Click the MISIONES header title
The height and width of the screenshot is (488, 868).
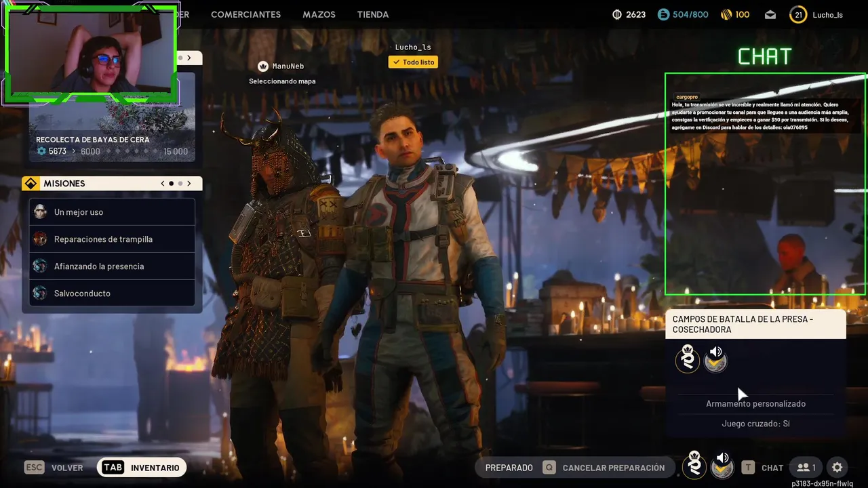(64, 184)
